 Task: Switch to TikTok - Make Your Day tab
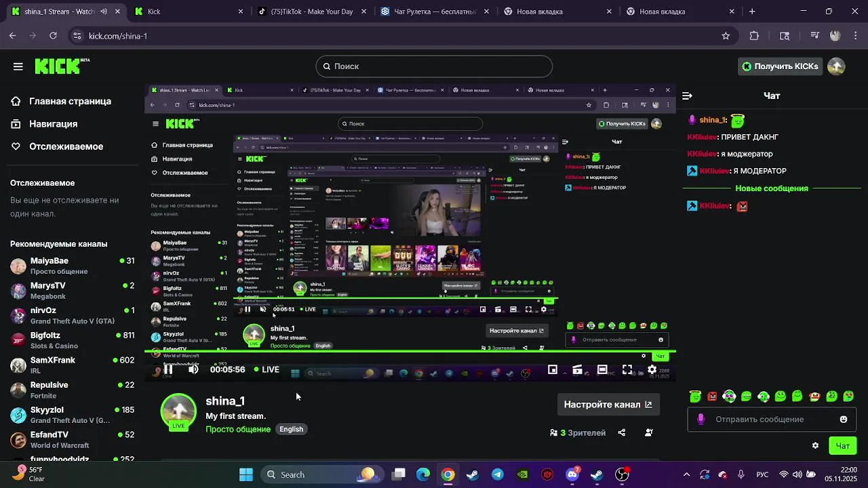point(311,12)
